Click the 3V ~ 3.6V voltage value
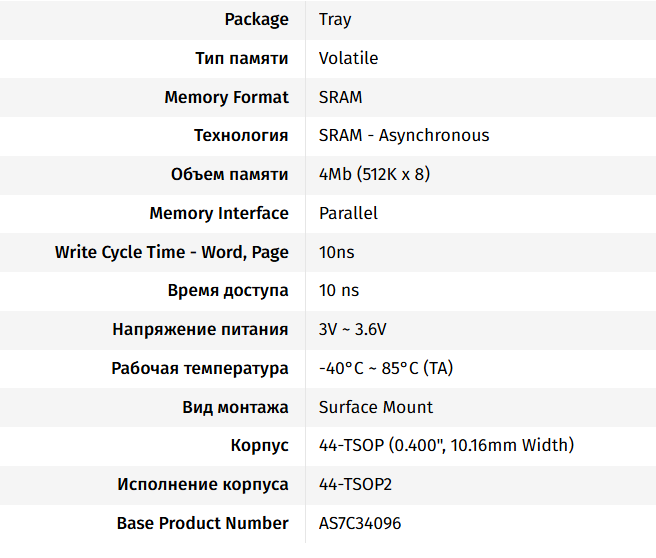Viewport: 656px width, 558px height. click(352, 329)
